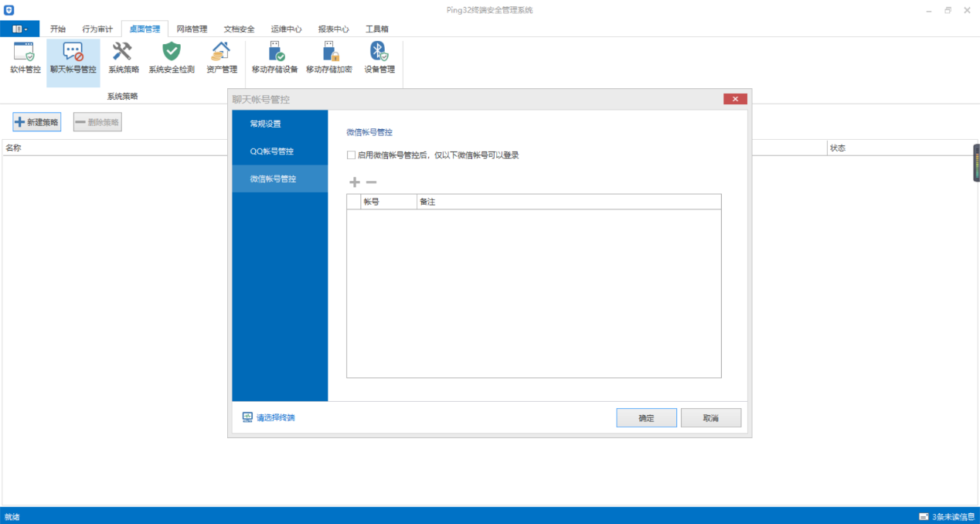The height and width of the screenshot is (524, 980).
Task: Restore down the Ping32 main window
Action: (x=948, y=10)
